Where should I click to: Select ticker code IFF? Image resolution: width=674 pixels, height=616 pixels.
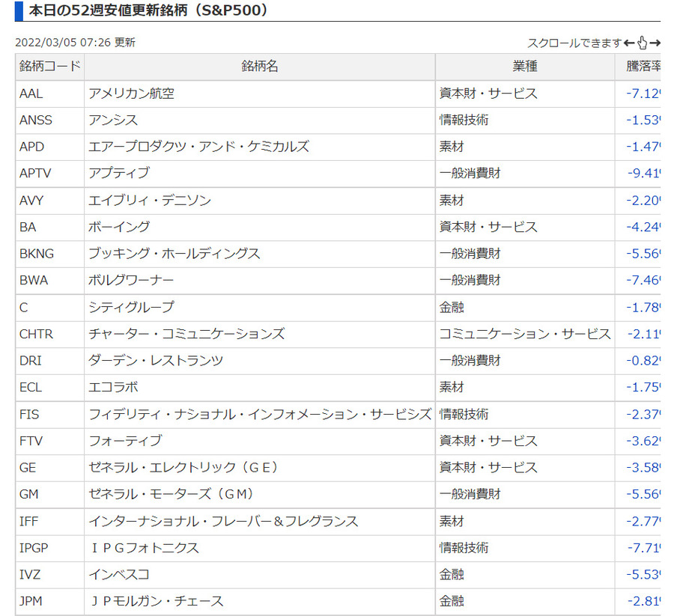point(28,522)
